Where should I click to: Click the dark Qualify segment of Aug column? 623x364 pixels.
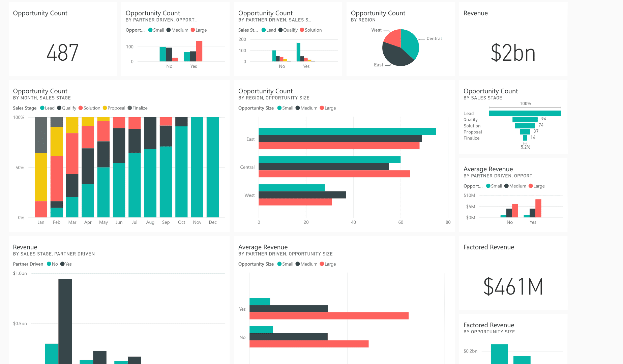[150, 133]
